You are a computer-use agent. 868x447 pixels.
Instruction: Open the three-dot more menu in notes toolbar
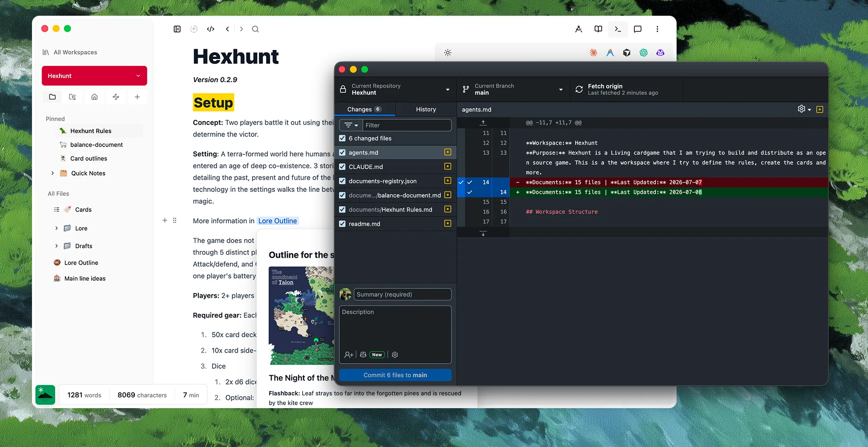point(657,29)
